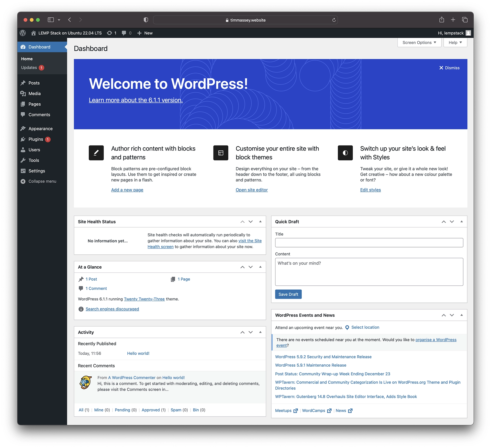The width and height of the screenshot is (491, 448).
Task: Click the lempstack user avatar
Action: pos(468,33)
